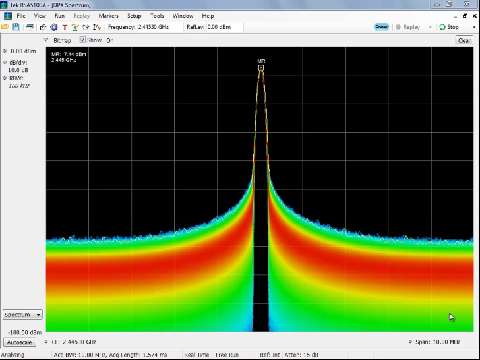The image size is (480, 360).
Task: Click the Stop acquisition button
Action: (x=449, y=27)
